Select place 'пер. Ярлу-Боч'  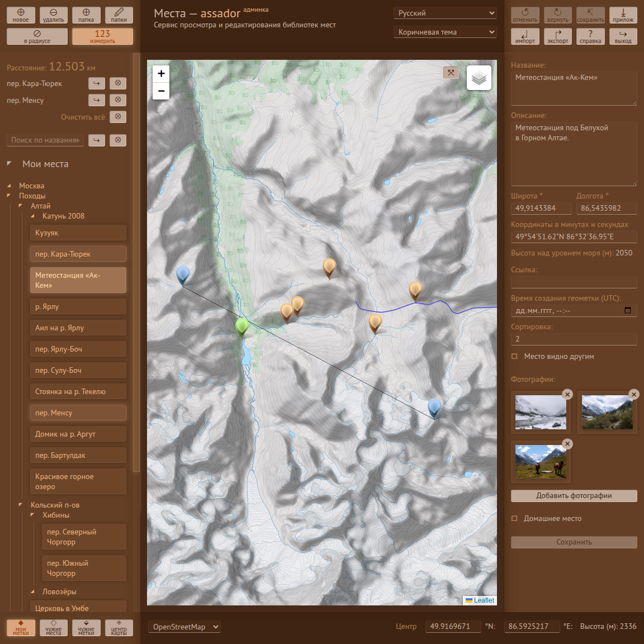tap(78, 349)
